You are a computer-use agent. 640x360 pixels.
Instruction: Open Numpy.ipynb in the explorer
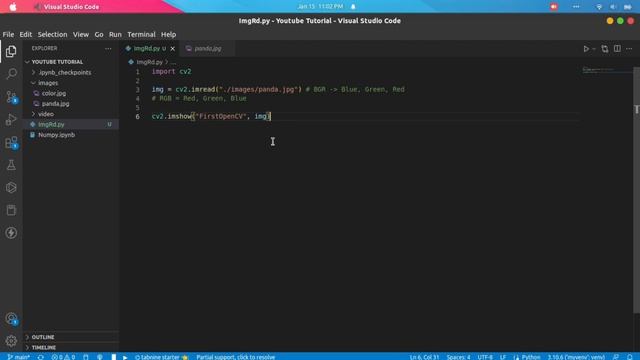click(x=71, y=135)
